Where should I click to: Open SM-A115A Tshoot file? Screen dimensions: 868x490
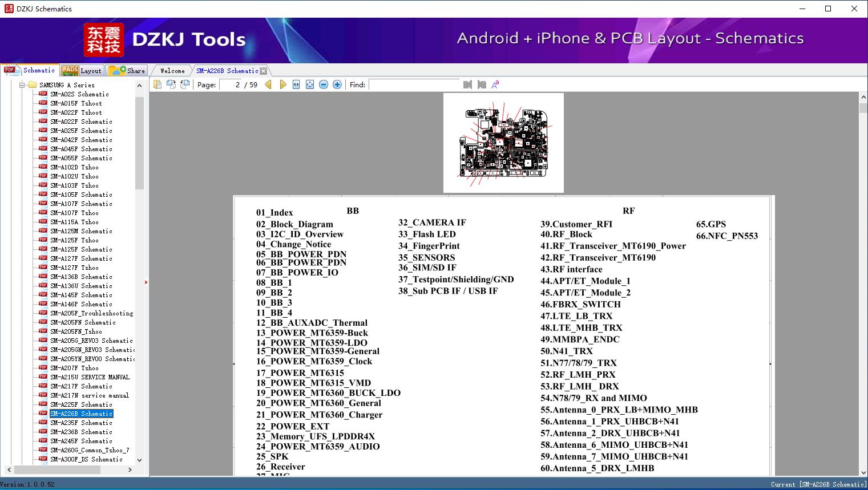point(74,222)
